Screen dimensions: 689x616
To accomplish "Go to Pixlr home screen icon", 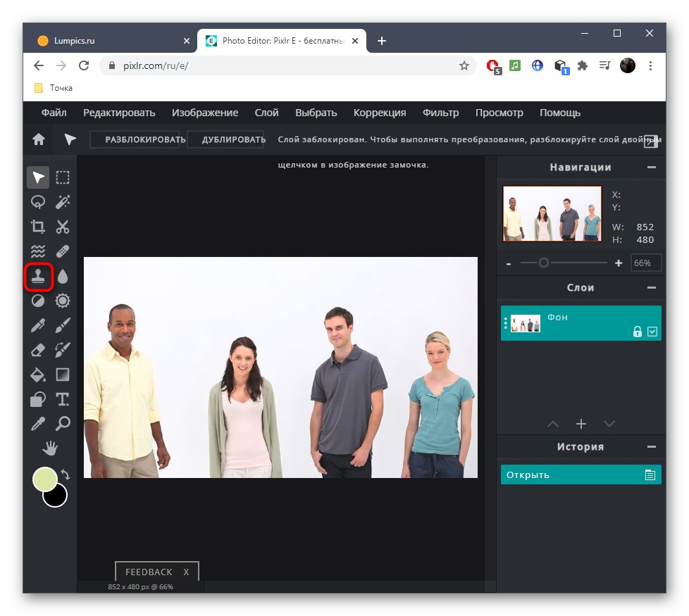I will pos(39,139).
